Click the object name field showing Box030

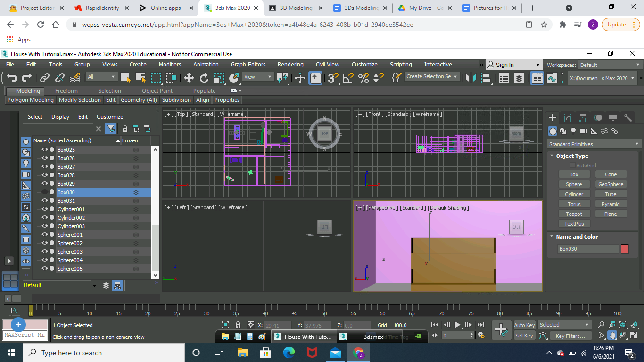588,249
